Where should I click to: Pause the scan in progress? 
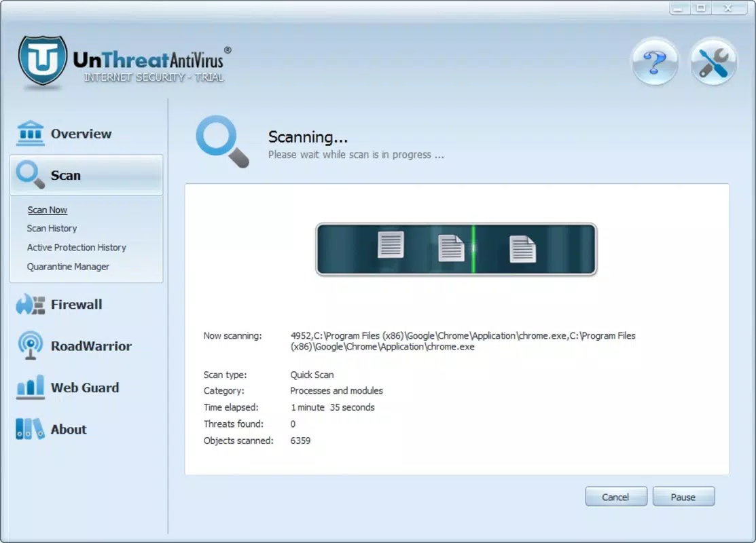click(683, 497)
